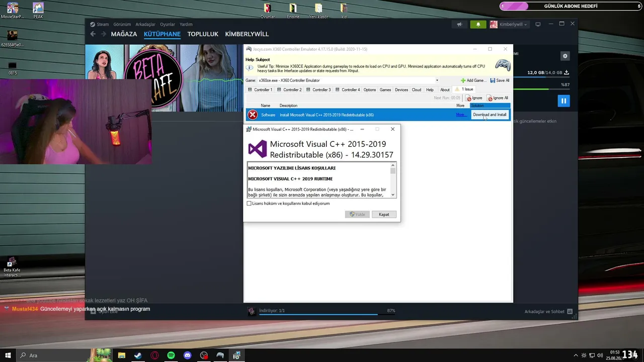
Task: Open Opera browser from taskbar
Action: (x=154, y=355)
